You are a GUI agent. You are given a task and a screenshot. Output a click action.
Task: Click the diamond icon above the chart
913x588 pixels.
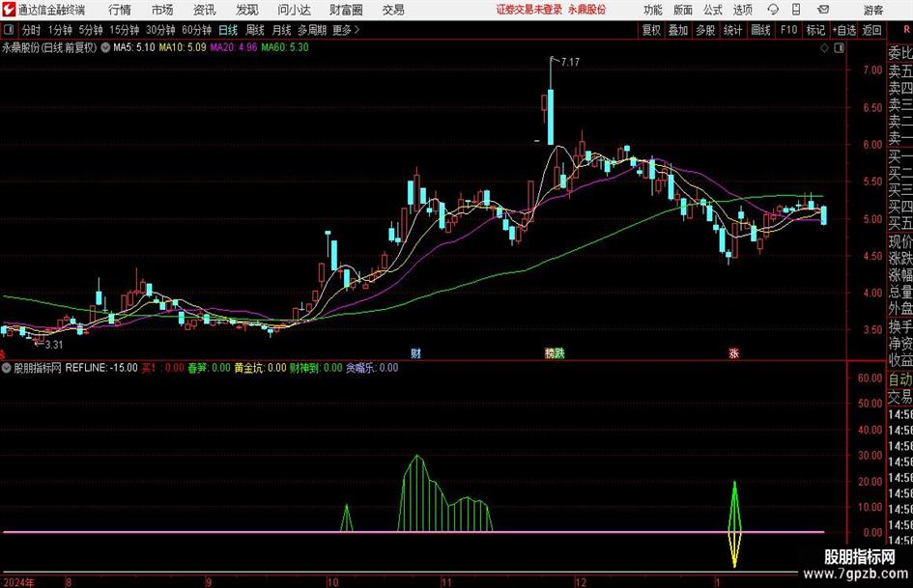tap(824, 48)
